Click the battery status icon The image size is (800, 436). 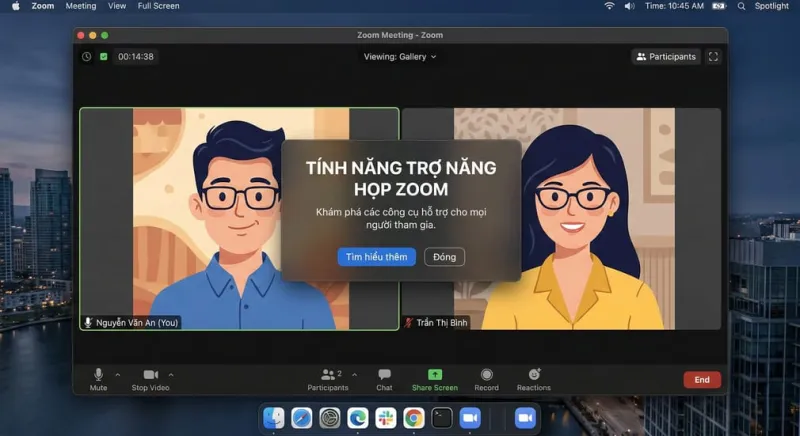pyautogui.click(x=719, y=6)
